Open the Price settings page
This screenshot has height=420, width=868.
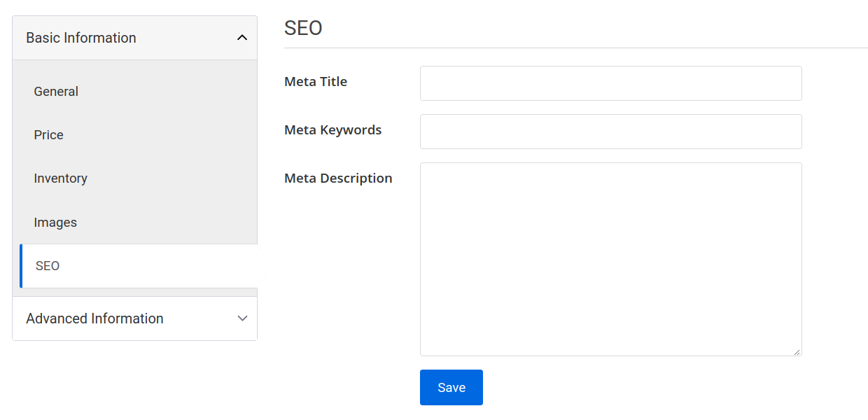48,135
